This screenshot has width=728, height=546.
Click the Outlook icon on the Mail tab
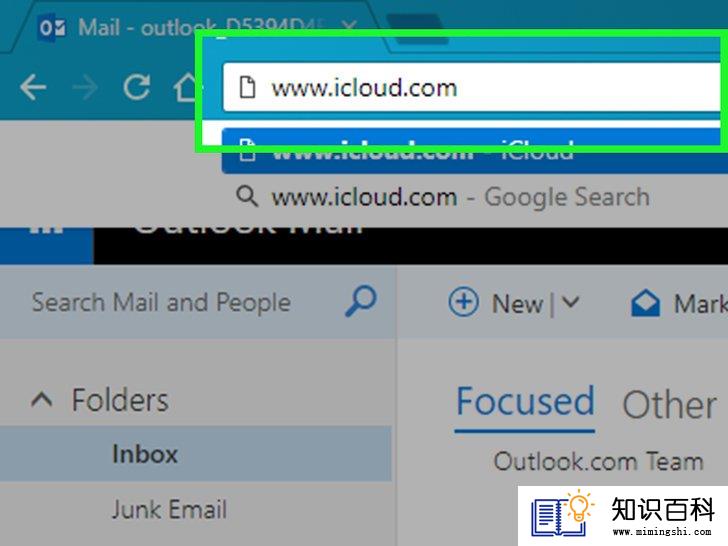pyautogui.click(x=52, y=28)
